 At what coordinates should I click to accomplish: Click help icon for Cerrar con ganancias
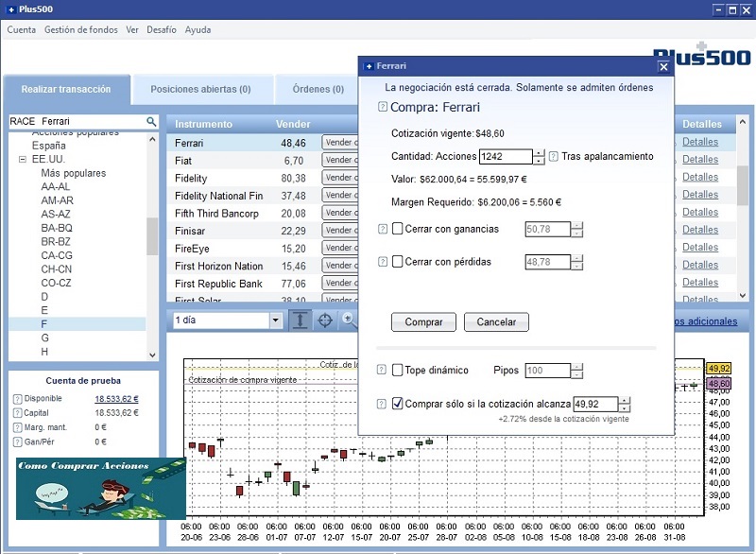click(x=383, y=229)
